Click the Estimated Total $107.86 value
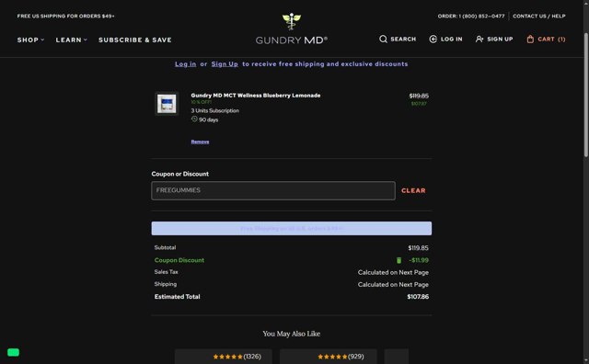The height and width of the screenshot is (364, 589). (x=418, y=297)
